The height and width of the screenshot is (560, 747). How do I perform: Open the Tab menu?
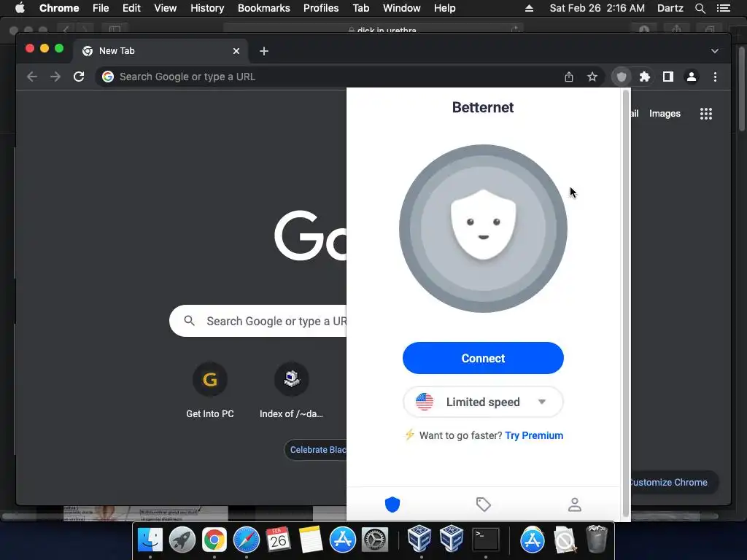(360, 8)
